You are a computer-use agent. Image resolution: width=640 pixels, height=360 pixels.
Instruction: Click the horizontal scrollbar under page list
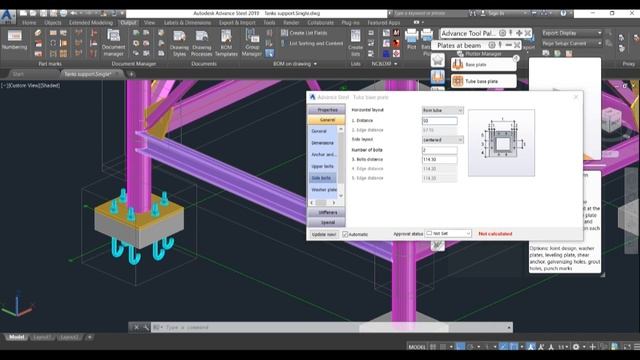[323, 202]
